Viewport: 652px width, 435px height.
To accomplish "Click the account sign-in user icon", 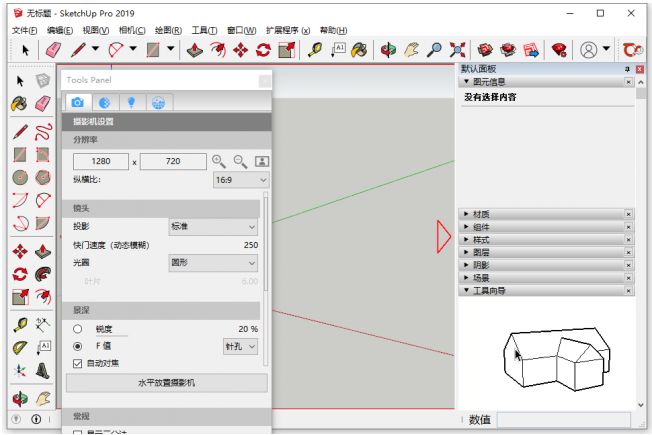I will click(588, 50).
